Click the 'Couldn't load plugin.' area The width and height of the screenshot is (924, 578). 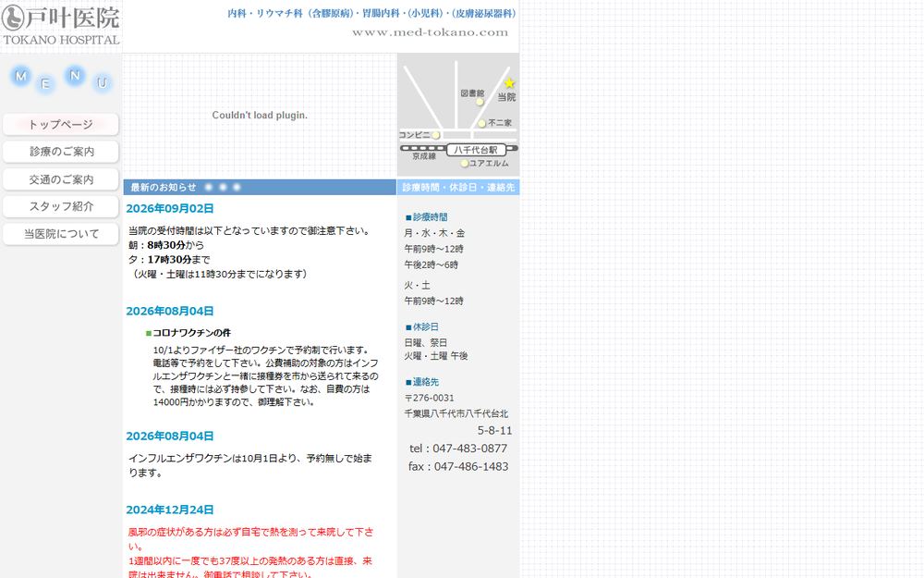[x=260, y=115]
